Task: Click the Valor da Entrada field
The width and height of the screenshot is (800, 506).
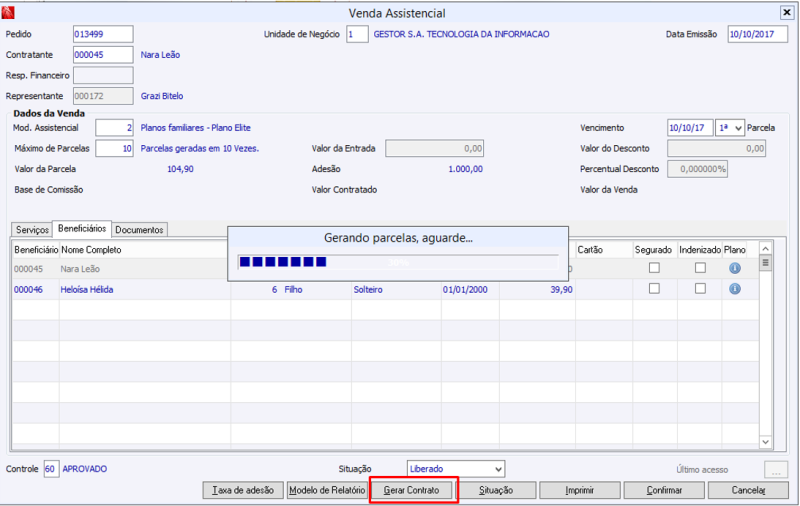Action: pos(434,148)
